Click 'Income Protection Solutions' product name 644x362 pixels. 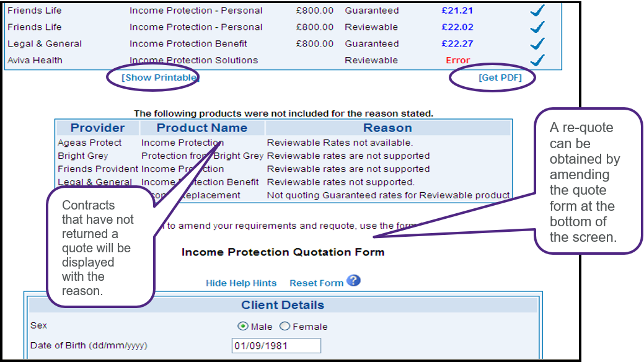193,60
